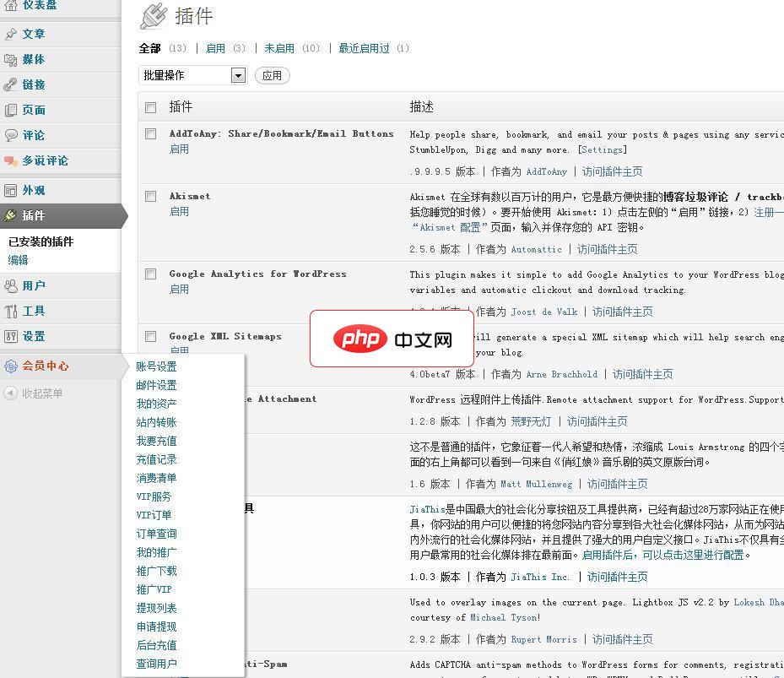Choose 充值记录 in the member menu
This screenshot has width=784, height=678.
pos(156,459)
